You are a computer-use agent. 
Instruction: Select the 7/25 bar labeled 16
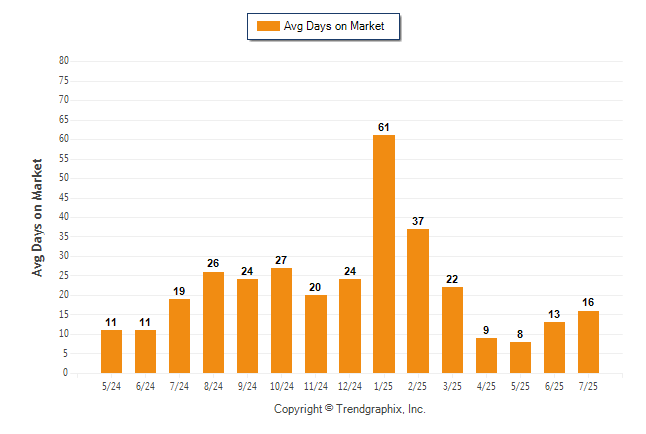pyautogui.click(x=588, y=342)
